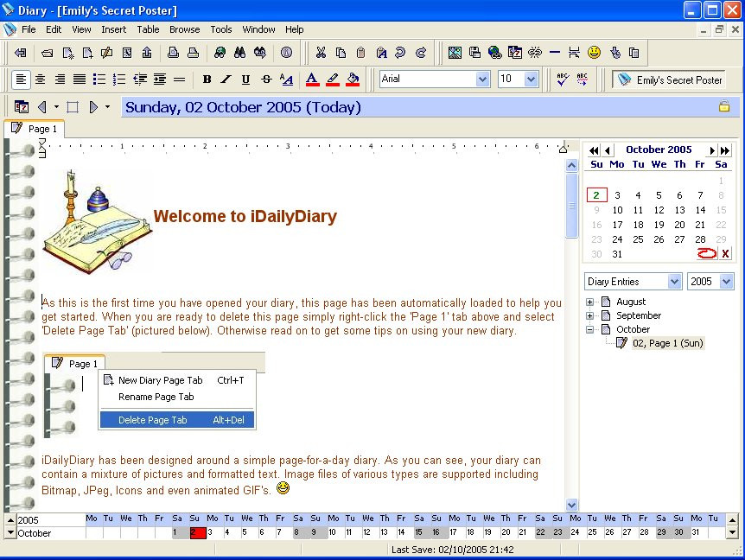Click the Insert picture icon
The width and height of the screenshot is (745, 560).
click(x=455, y=53)
